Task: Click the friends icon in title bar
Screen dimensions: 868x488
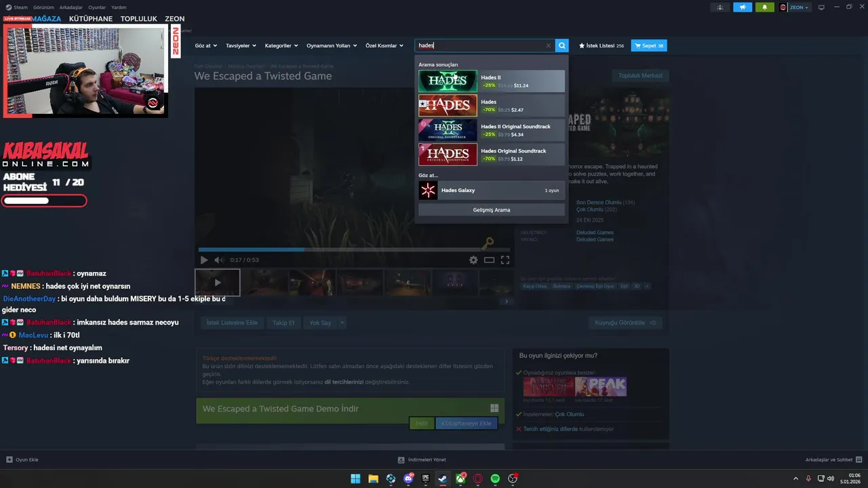Action: click(x=720, y=7)
